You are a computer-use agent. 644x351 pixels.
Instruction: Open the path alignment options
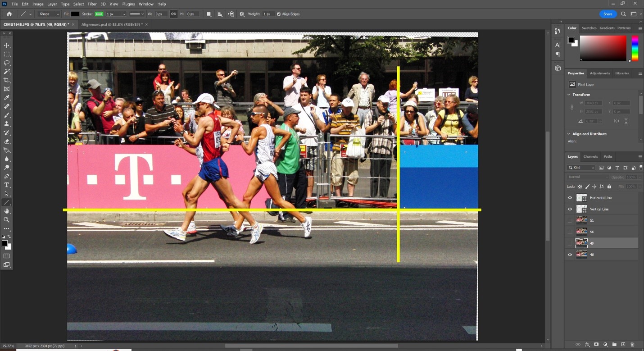click(x=220, y=14)
